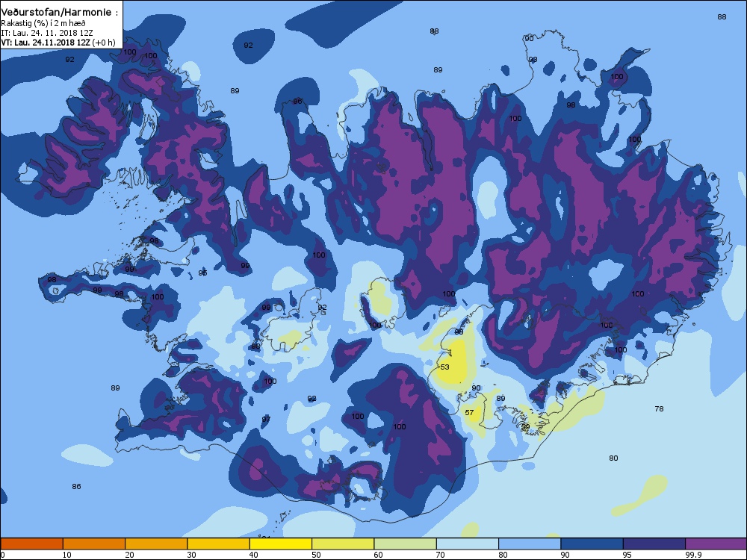Select the purple above-99.9 legend swatch
This screenshot has width=747, height=560.
[716, 544]
